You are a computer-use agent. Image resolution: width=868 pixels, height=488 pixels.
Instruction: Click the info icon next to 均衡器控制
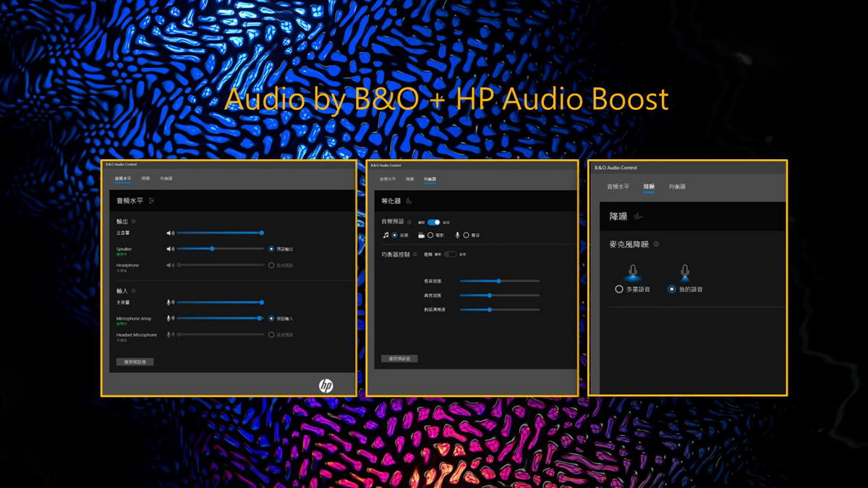pyautogui.click(x=415, y=254)
